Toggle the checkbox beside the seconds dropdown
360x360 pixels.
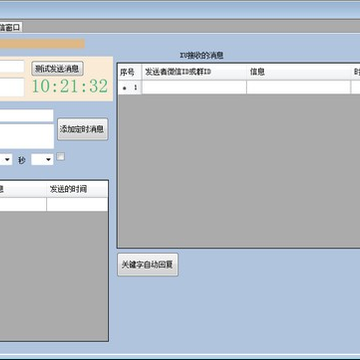[60, 157]
